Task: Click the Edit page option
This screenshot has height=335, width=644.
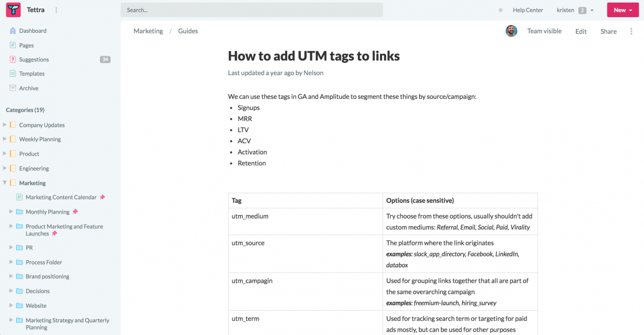Action: 581,31
